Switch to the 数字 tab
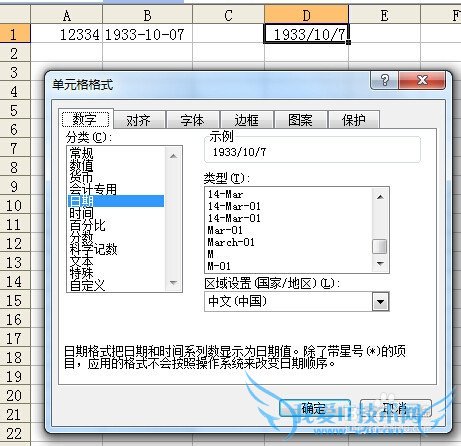Image resolution: width=461 pixels, height=446 pixels. tap(85, 119)
